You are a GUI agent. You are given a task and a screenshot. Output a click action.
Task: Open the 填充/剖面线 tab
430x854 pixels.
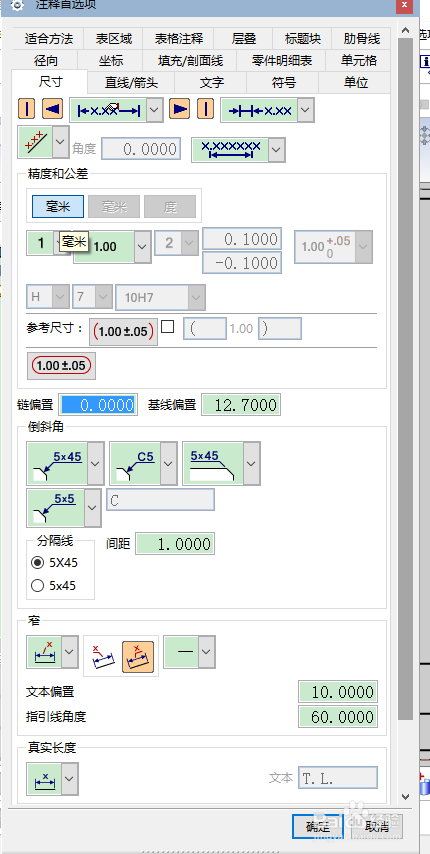point(191,61)
